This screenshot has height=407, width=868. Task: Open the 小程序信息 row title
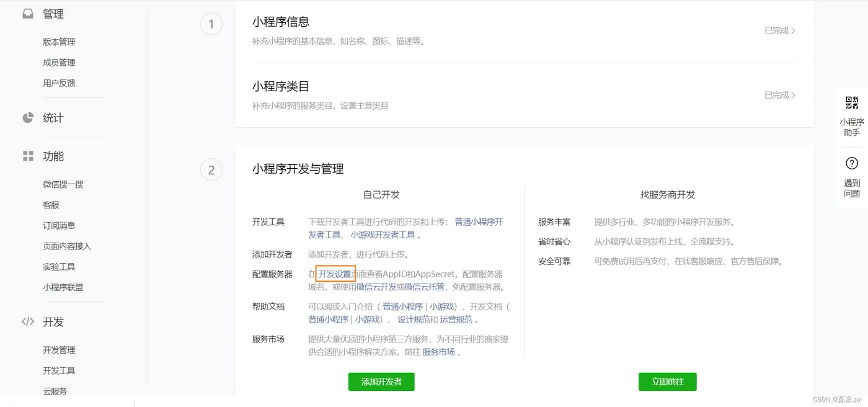point(281,22)
